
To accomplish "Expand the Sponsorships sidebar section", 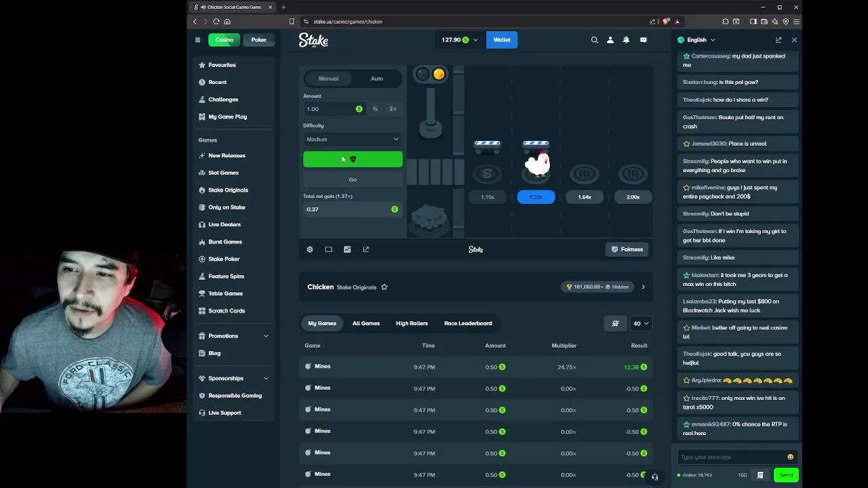I will point(233,378).
